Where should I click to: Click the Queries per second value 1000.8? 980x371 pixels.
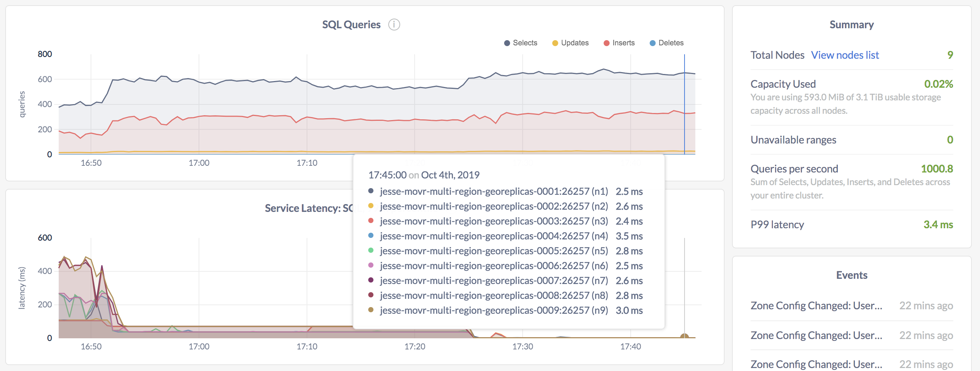click(x=937, y=168)
